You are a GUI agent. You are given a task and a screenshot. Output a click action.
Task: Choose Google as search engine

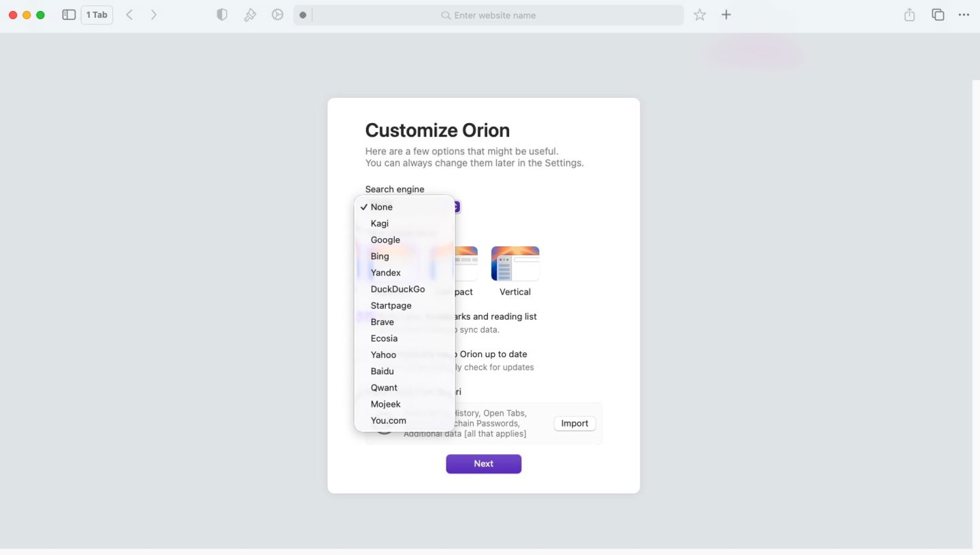404,239
